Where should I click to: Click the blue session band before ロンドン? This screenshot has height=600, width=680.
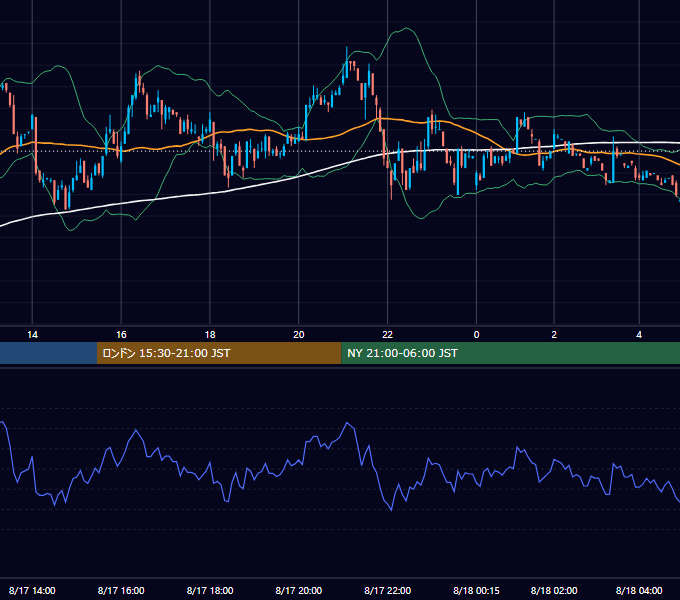click(48, 353)
